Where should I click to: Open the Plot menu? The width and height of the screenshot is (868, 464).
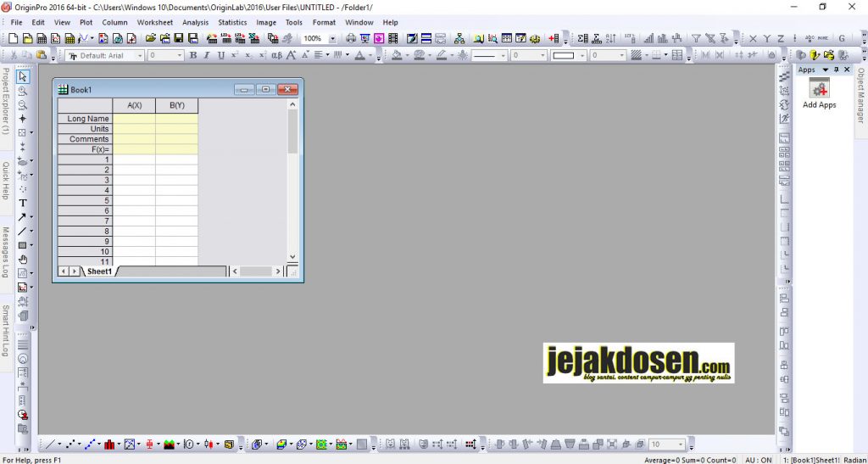click(86, 23)
